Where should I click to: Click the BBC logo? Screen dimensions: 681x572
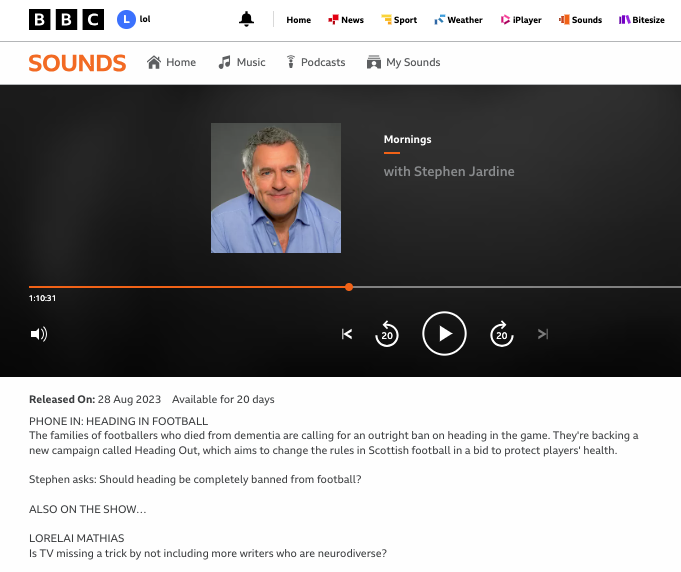pyautogui.click(x=66, y=19)
